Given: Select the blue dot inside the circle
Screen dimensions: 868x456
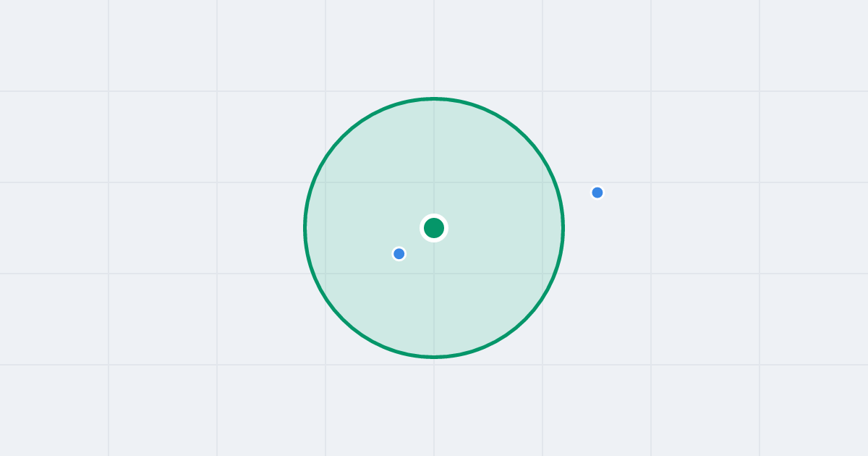Looking at the screenshot, I should tap(399, 253).
